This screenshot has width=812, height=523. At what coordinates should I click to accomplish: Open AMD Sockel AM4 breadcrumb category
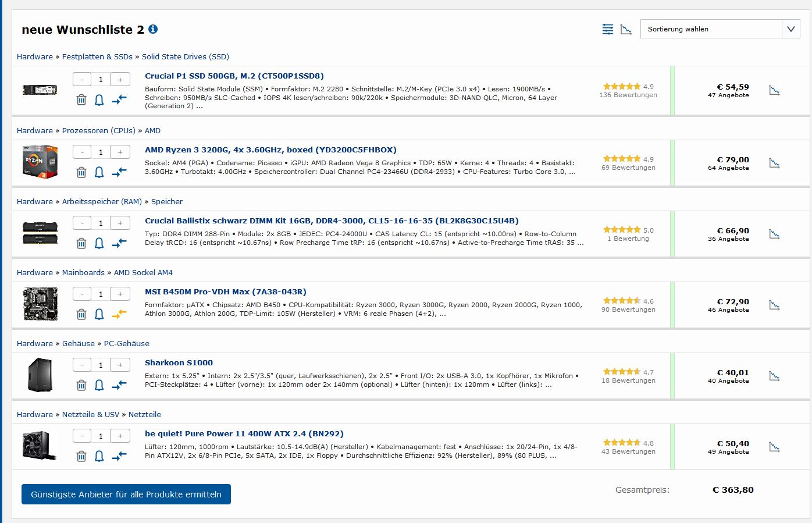click(143, 272)
